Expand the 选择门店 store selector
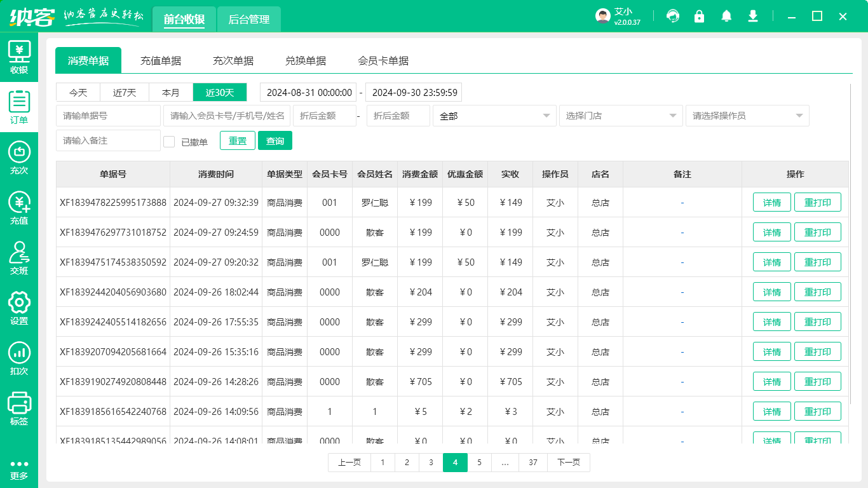868x488 pixels. 620,116
